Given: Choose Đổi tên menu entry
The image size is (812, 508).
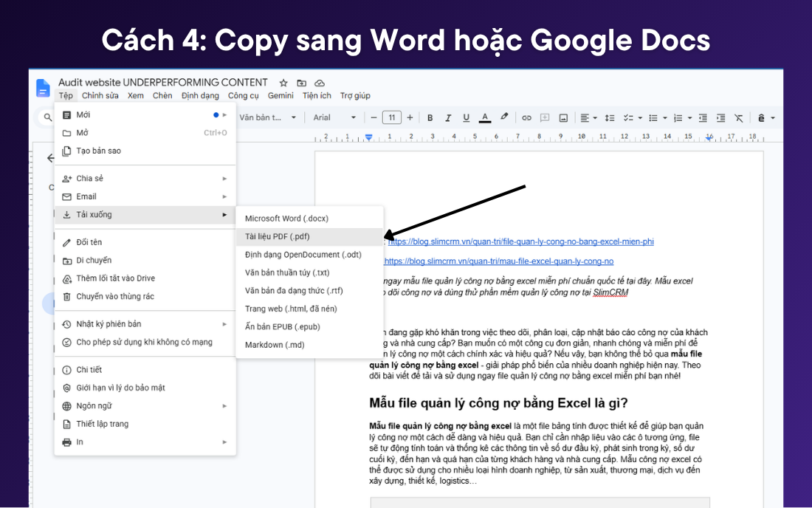Looking at the screenshot, I should point(145,242).
